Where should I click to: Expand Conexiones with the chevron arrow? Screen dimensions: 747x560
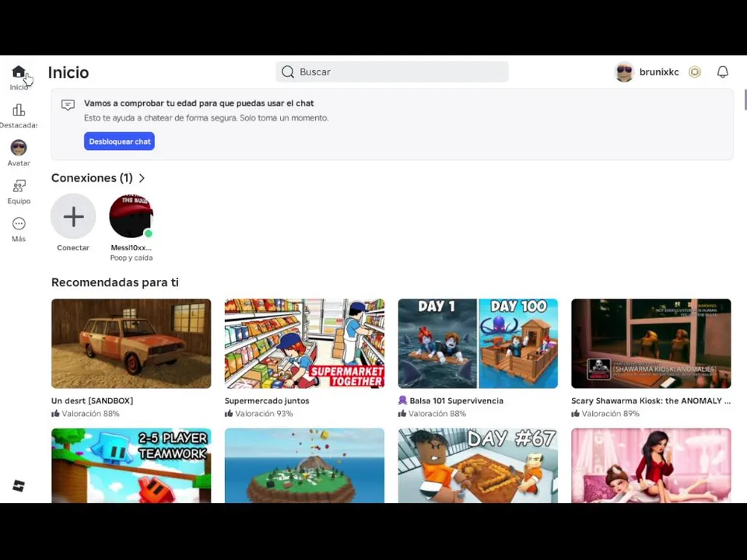pos(142,178)
